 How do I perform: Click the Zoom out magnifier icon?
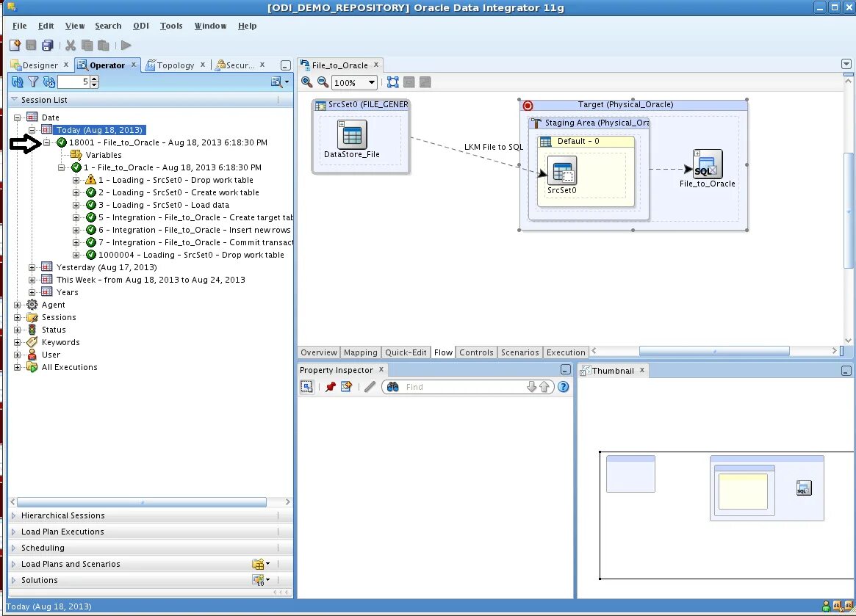(x=323, y=81)
